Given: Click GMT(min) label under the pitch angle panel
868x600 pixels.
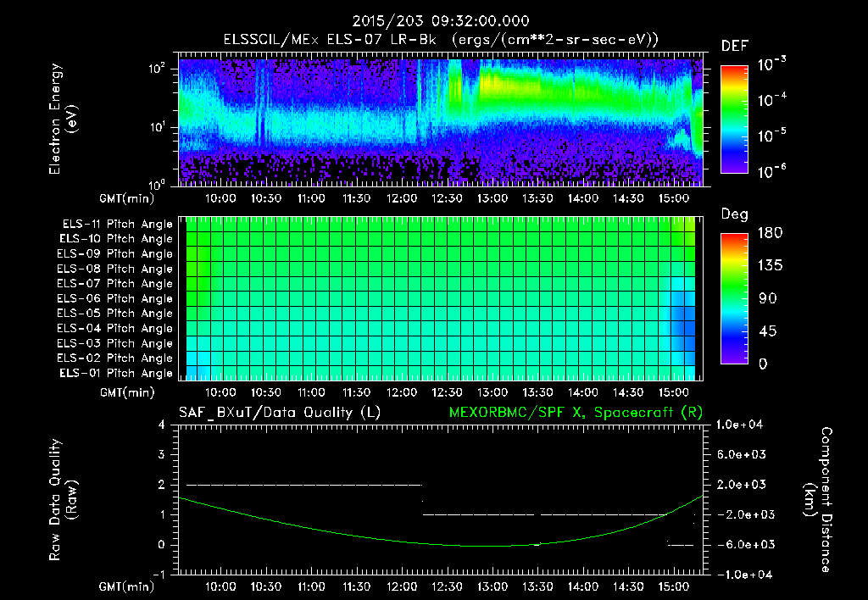Looking at the screenshot, I should tap(127, 393).
